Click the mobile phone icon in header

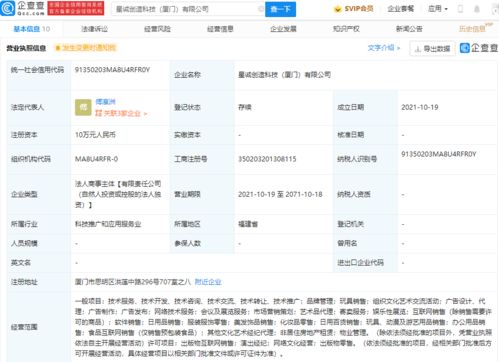[460, 9]
